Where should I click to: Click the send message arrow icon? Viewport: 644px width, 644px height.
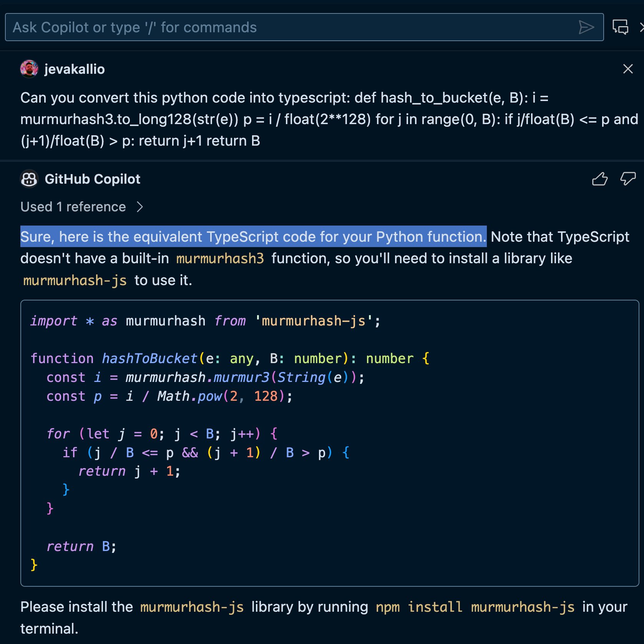coord(586,27)
